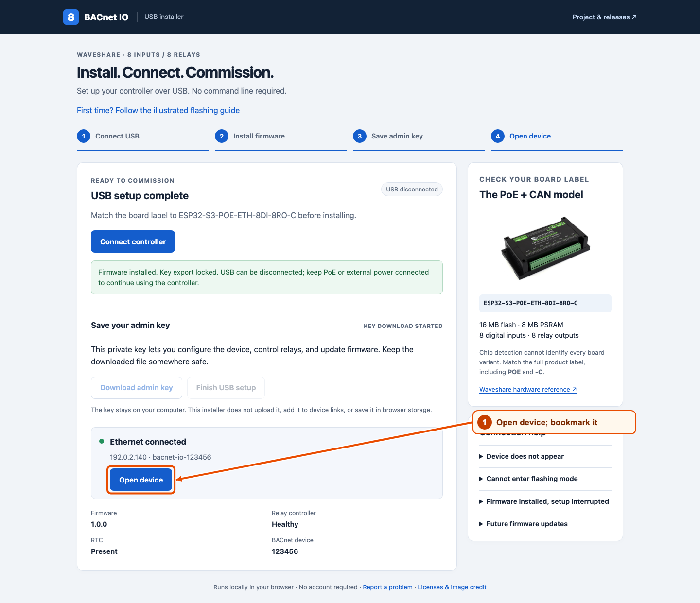The image size is (700, 603).
Task: Click the blue Open device button
Action: 141,480
